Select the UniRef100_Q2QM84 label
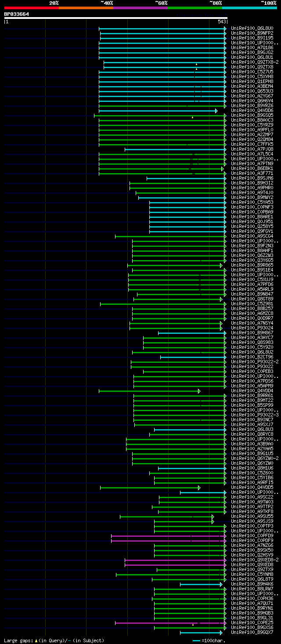Image resolution: width=281 pixels, height=644 pixels. [252, 140]
